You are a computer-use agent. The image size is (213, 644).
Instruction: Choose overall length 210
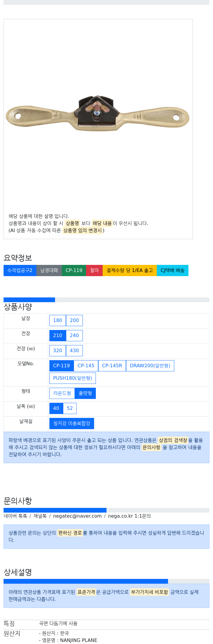(58, 336)
